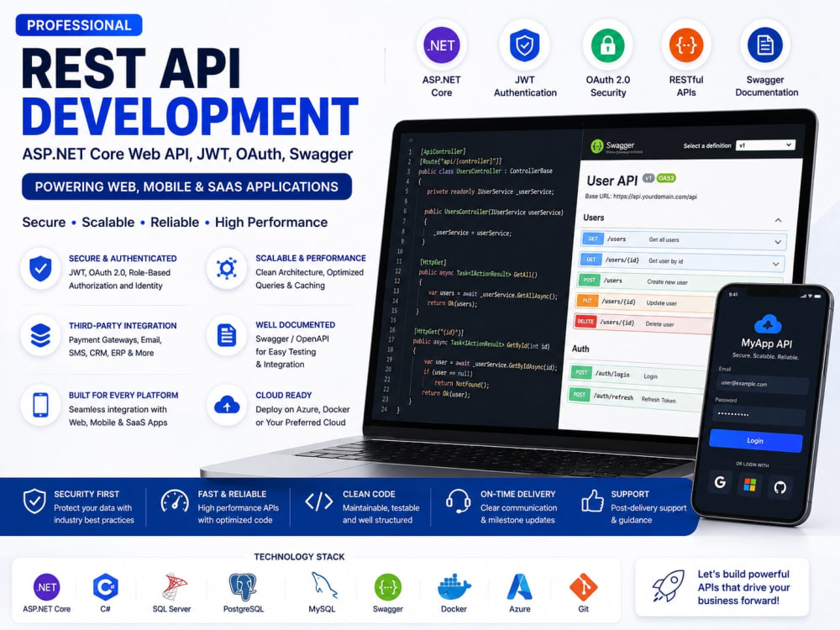Click the SQL Server logo in Technology Stack

tap(174, 586)
